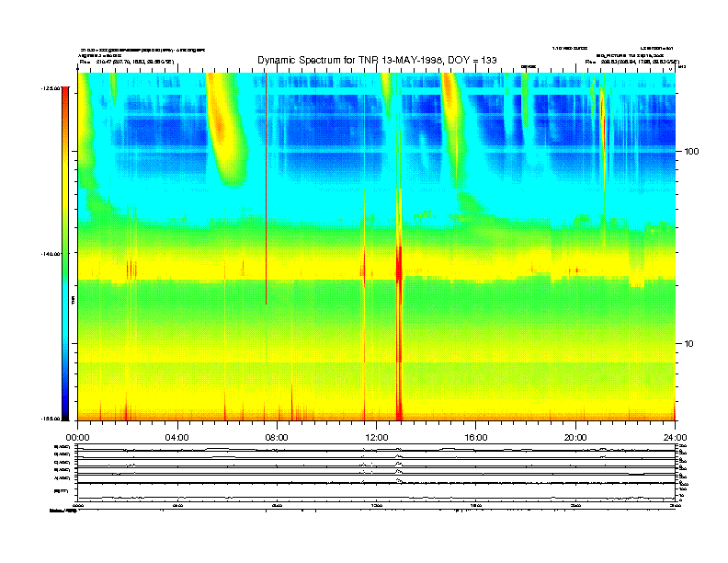This screenshot has height=563, width=728.
Task: Click the top-left position line starting with 'Rse'
Action: (126, 62)
